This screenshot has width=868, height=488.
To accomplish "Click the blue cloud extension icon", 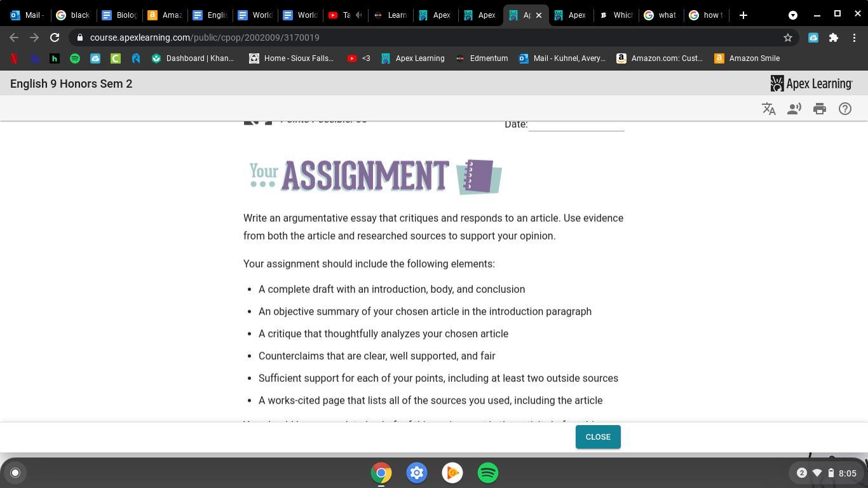I will pos(813,37).
